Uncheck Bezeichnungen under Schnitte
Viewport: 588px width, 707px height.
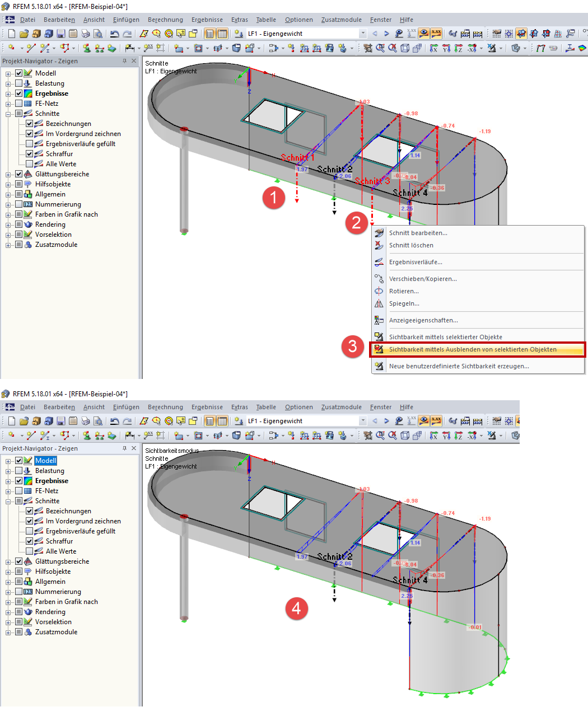[29, 123]
